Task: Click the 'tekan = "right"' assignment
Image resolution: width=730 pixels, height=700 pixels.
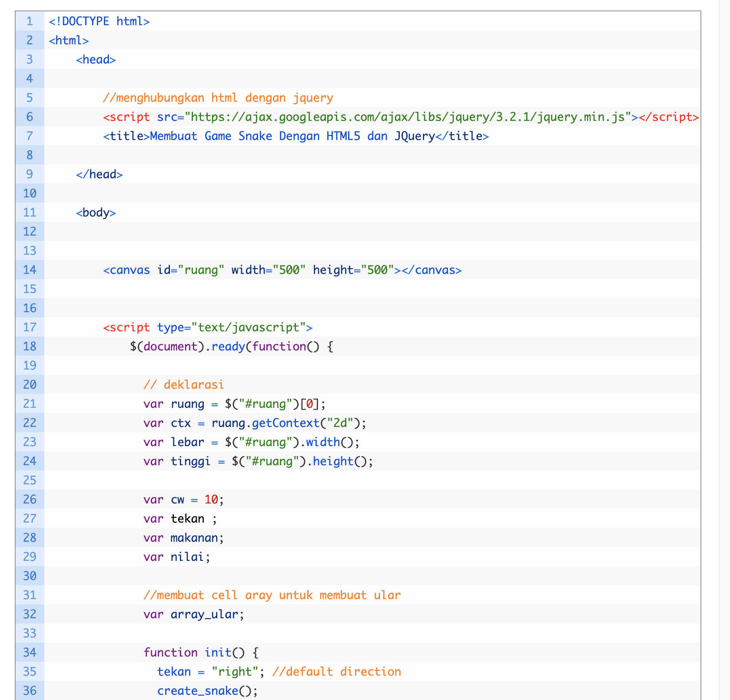Action: click(x=211, y=672)
